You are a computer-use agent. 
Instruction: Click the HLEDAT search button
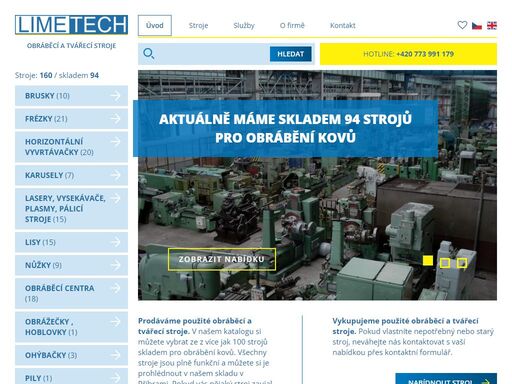[x=291, y=54]
